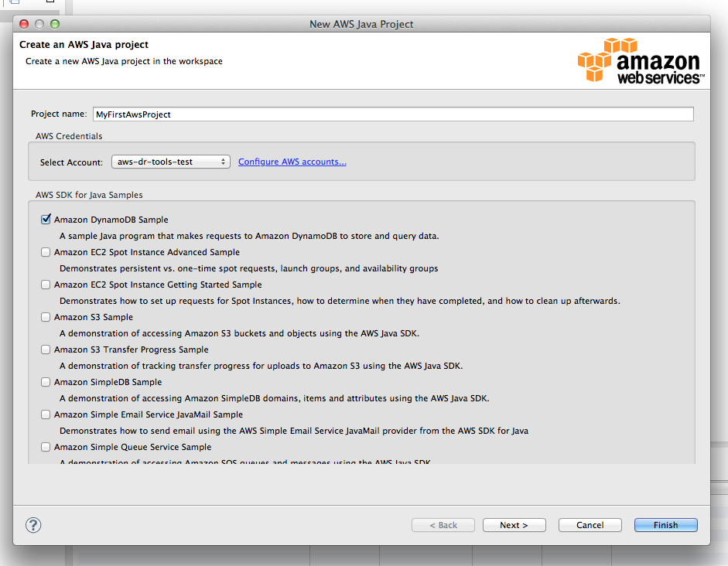
Task: Enable Amazon EC2 Spot Instance Advanced Sample
Action: (x=46, y=252)
